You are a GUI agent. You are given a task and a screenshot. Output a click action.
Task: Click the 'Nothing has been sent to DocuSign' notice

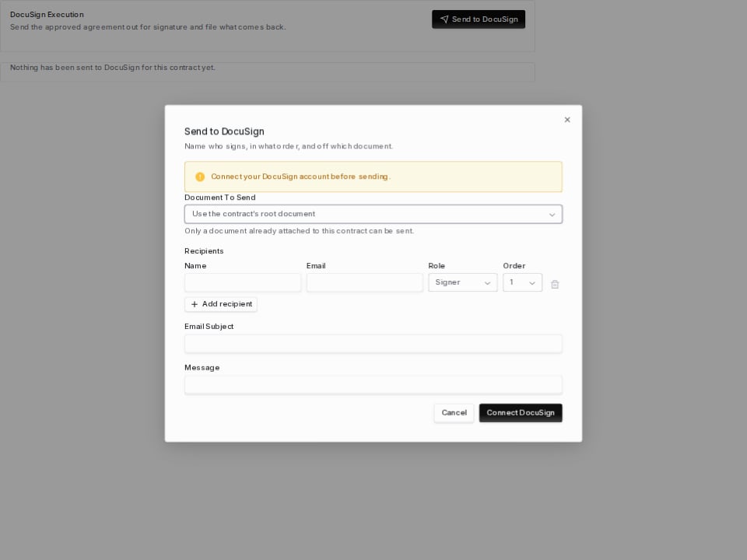(112, 68)
